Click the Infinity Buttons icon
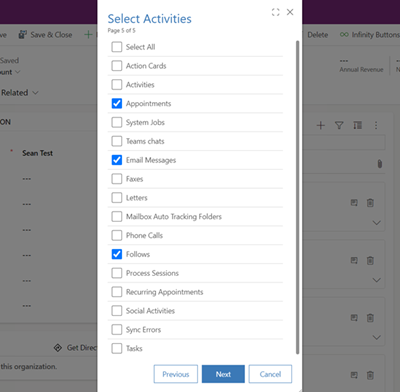 pyautogui.click(x=344, y=35)
